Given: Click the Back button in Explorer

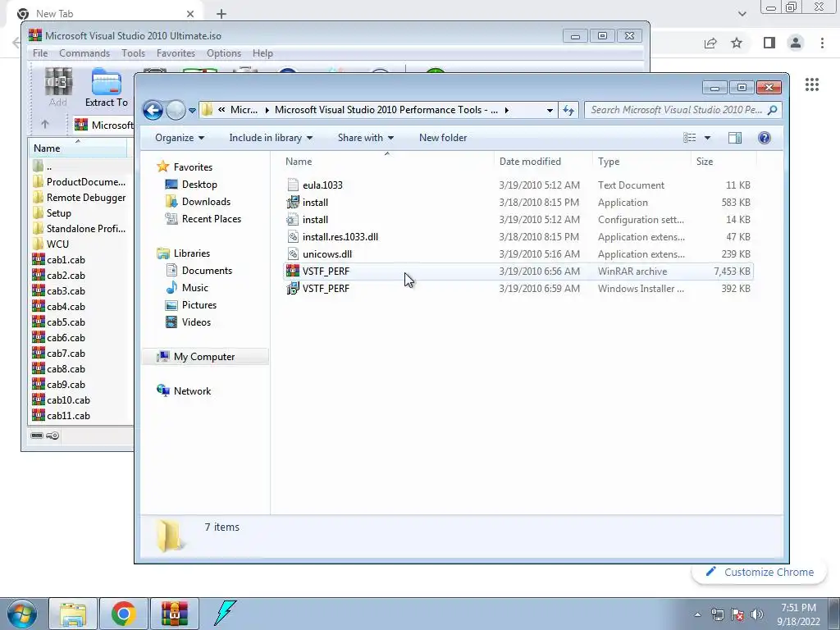Looking at the screenshot, I should point(153,111).
